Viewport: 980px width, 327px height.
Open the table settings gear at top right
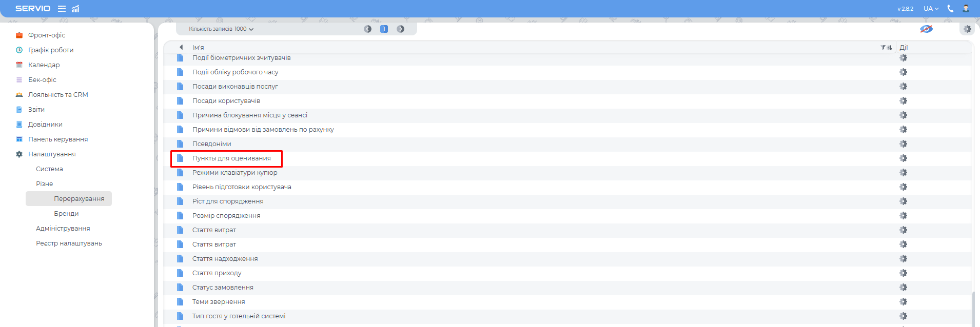967,29
